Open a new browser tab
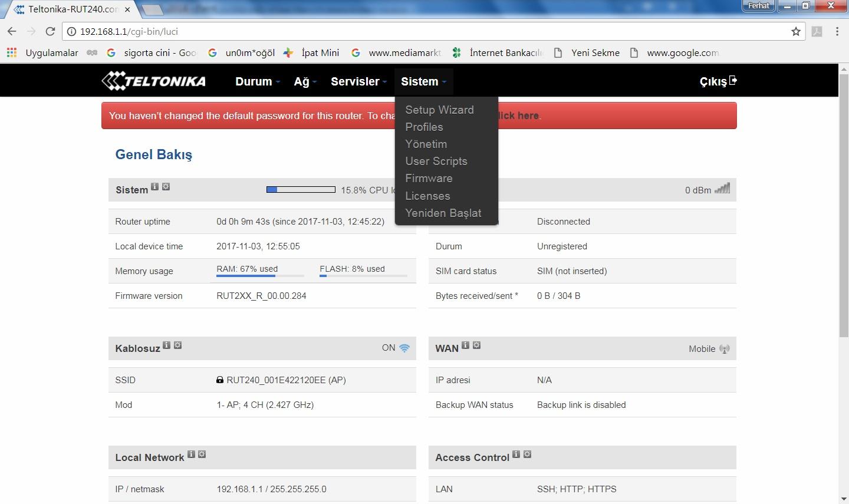 pyautogui.click(x=153, y=9)
